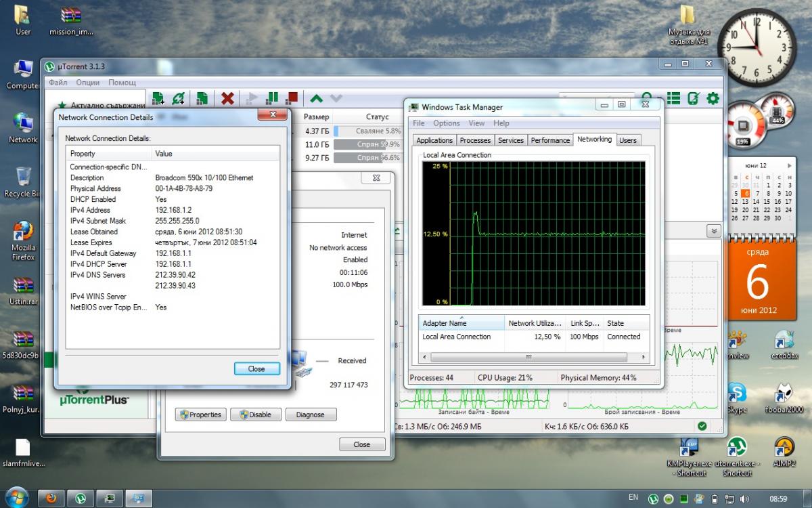Click uTorrent button in the taskbar

80,499
